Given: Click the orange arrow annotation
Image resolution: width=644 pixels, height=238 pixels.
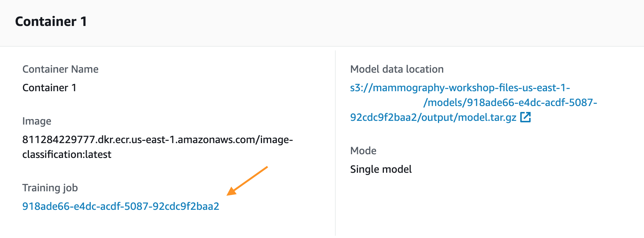Looking at the screenshot, I should 247,181.
